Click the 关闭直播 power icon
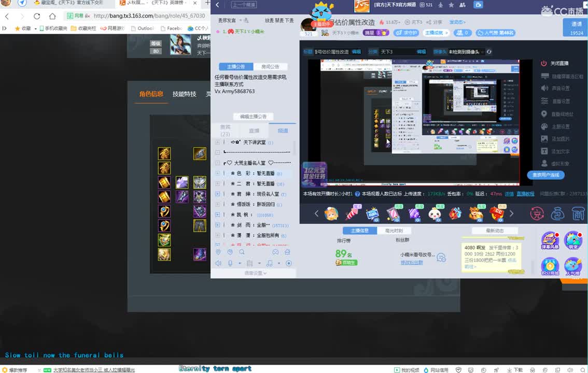The width and height of the screenshot is (588, 373). 544,63
